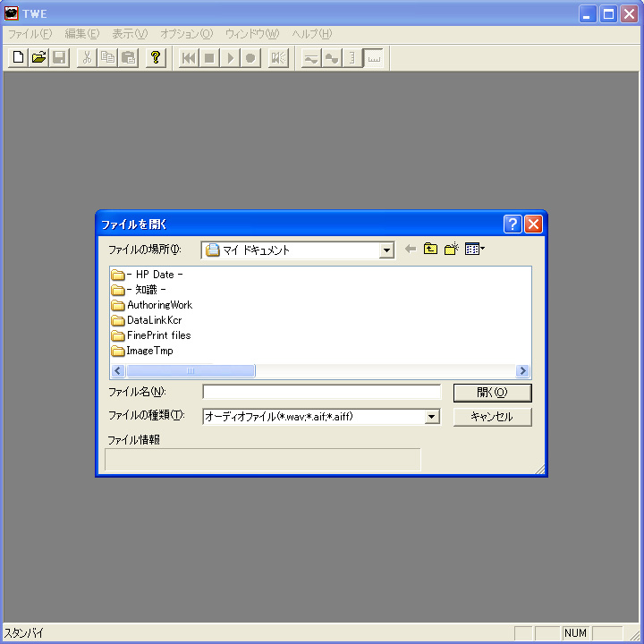This screenshot has width=644, height=644.
Task: Select the DataLinkKcr folder
Action: tap(147, 320)
